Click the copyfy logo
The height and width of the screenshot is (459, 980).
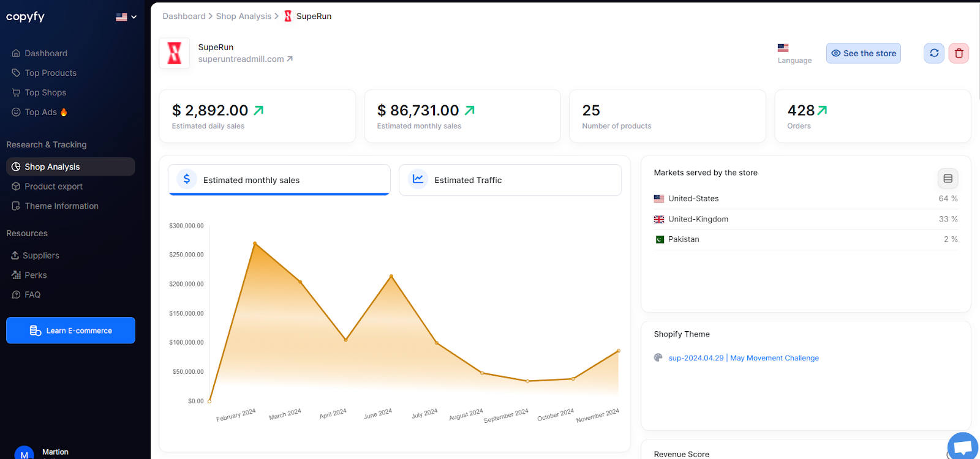pyautogui.click(x=25, y=17)
